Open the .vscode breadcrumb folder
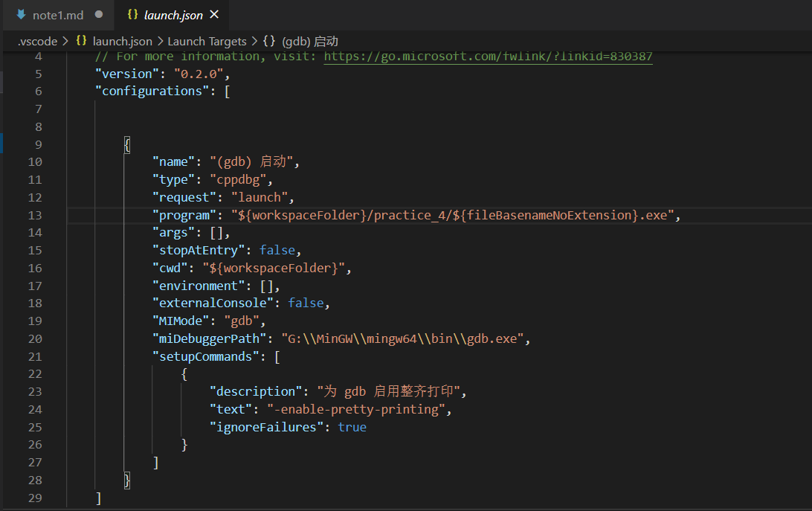The image size is (812, 511). (x=36, y=41)
